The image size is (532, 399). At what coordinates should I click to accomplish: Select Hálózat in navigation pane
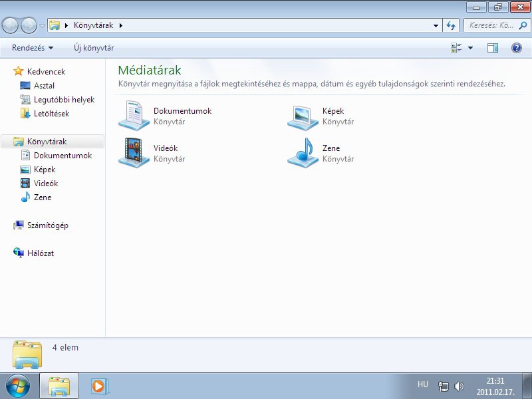41,253
